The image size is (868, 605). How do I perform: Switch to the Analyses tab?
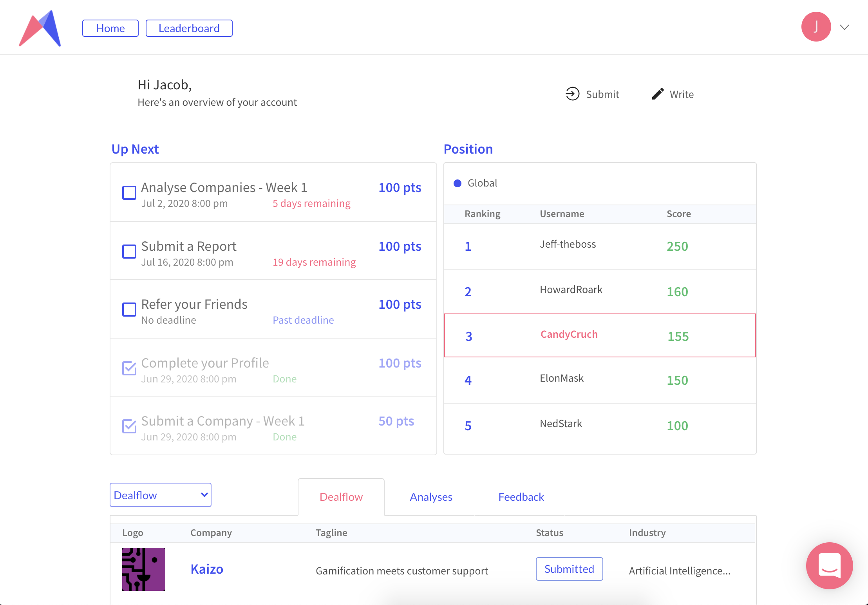click(431, 497)
